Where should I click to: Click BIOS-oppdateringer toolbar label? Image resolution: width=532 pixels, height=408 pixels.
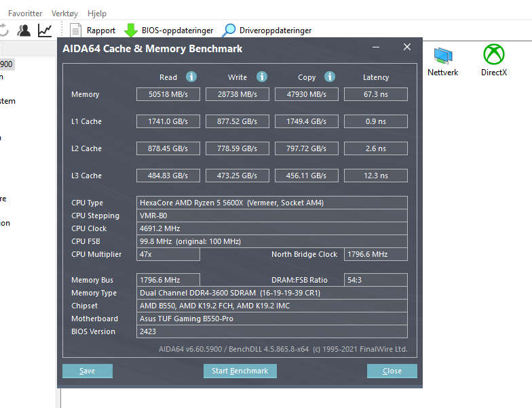pyautogui.click(x=178, y=30)
